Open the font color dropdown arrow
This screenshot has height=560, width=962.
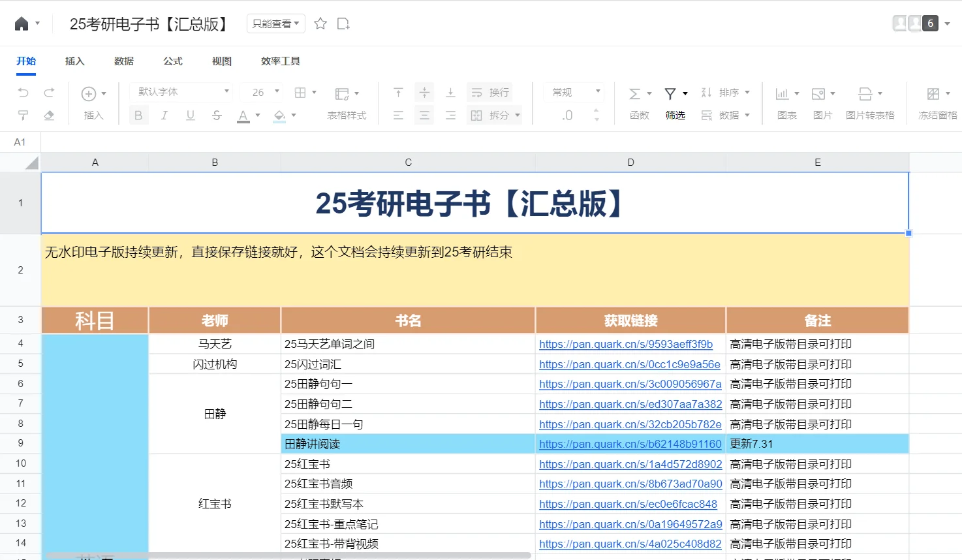coord(258,116)
